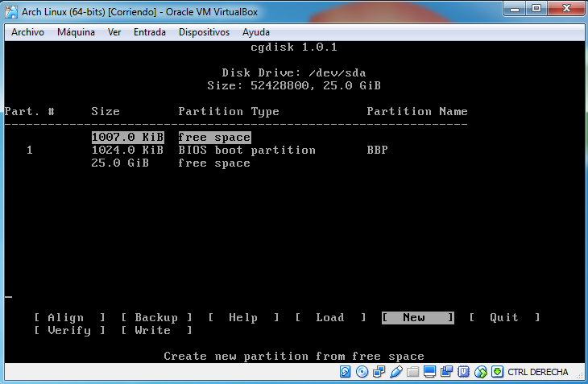
Task: Click the video capture status icon
Action: point(447,372)
